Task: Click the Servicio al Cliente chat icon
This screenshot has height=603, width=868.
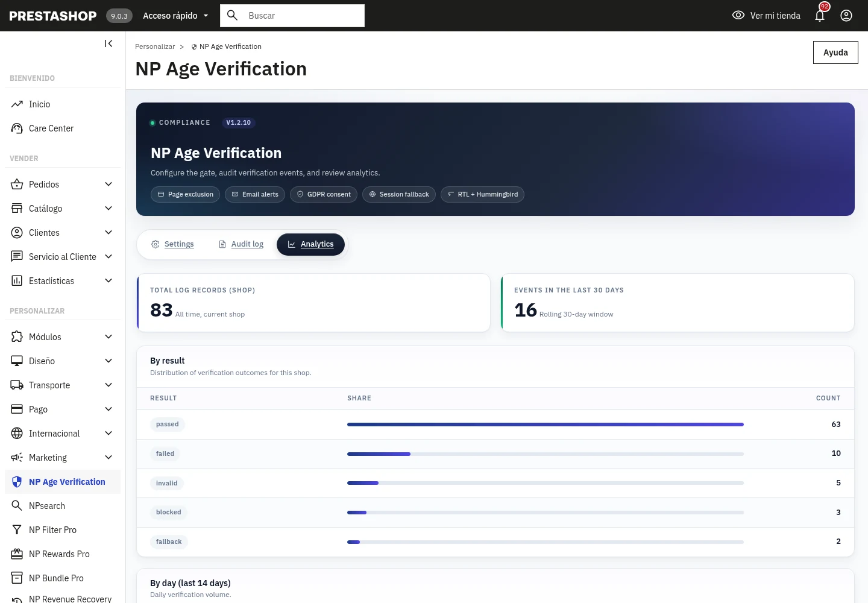Action: 17,257
